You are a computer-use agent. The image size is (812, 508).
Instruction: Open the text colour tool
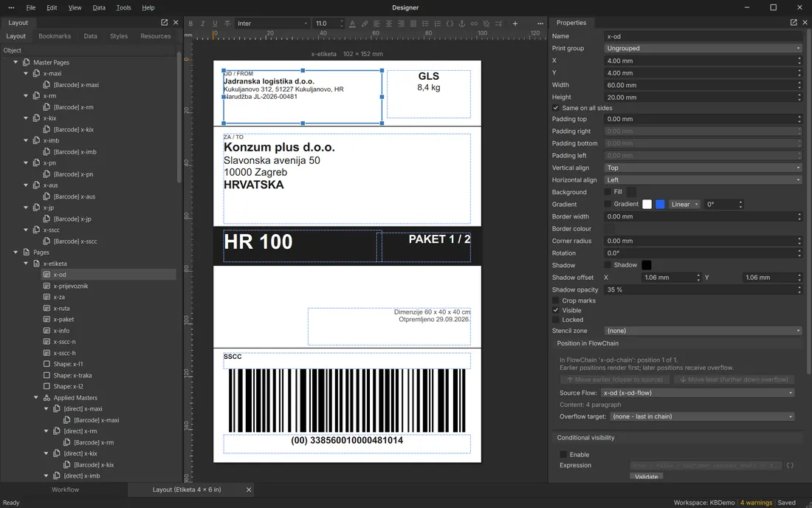352,24
